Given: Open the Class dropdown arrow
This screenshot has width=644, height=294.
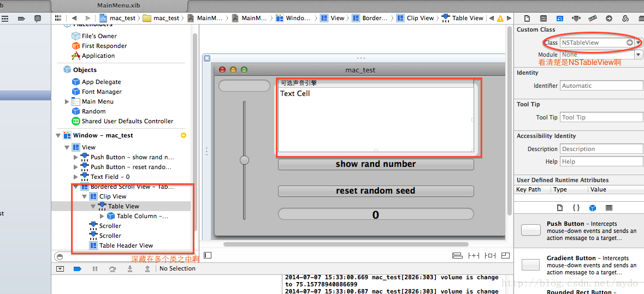Looking at the screenshot, I should (x=638, y=43).
